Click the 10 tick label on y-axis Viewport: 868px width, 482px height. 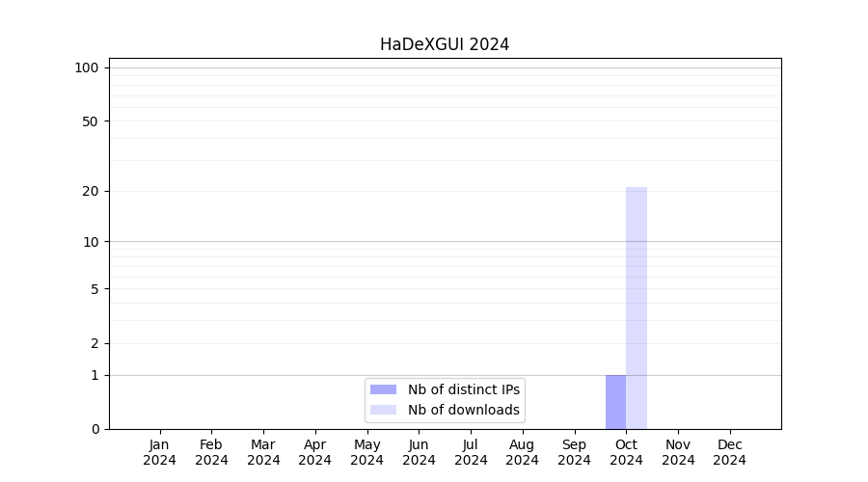(90, 242)
